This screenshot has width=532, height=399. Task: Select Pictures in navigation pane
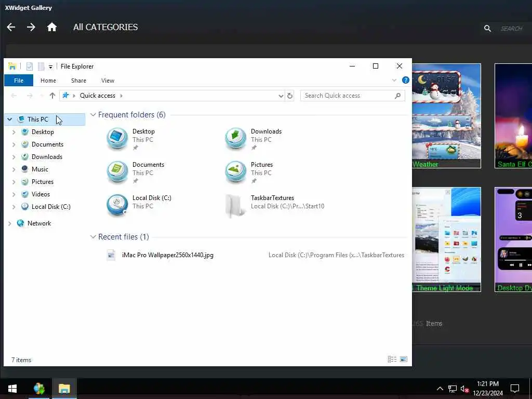click(x=43, y=182)
